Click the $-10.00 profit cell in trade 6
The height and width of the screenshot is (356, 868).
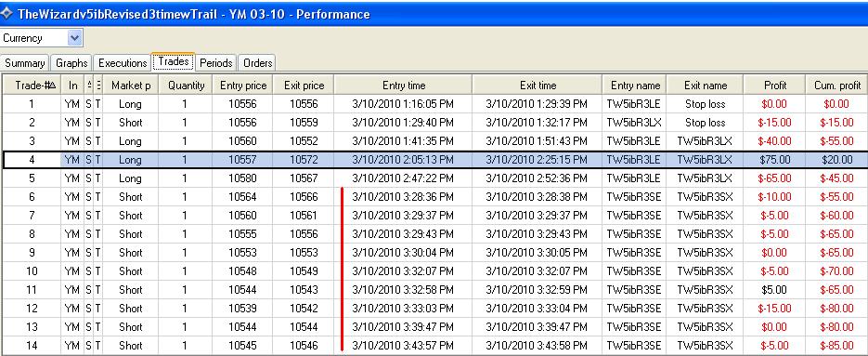(x=775, y=197)
